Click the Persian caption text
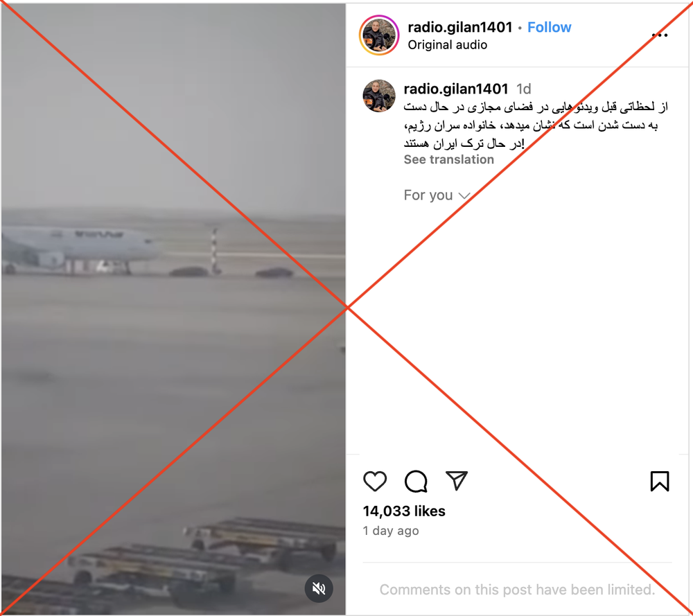Screen dimensions: 693x616 (536, 125)
